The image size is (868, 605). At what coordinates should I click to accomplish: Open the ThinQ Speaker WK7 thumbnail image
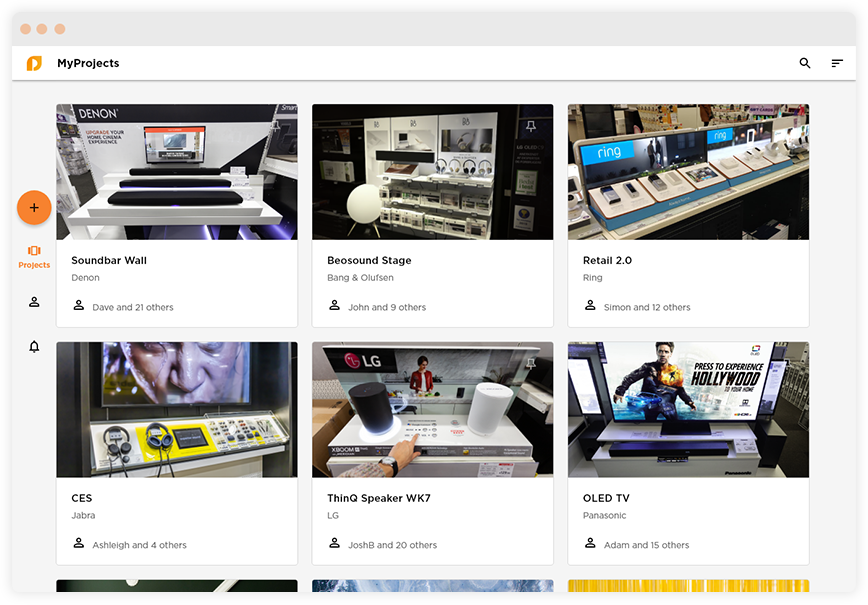[432, 410]
